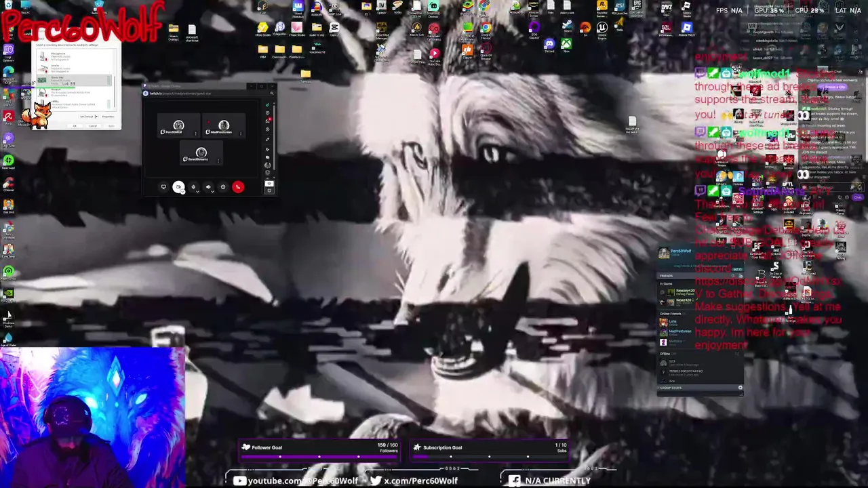
Task: Open Xbox desktop shortcut
Action: 566,45
